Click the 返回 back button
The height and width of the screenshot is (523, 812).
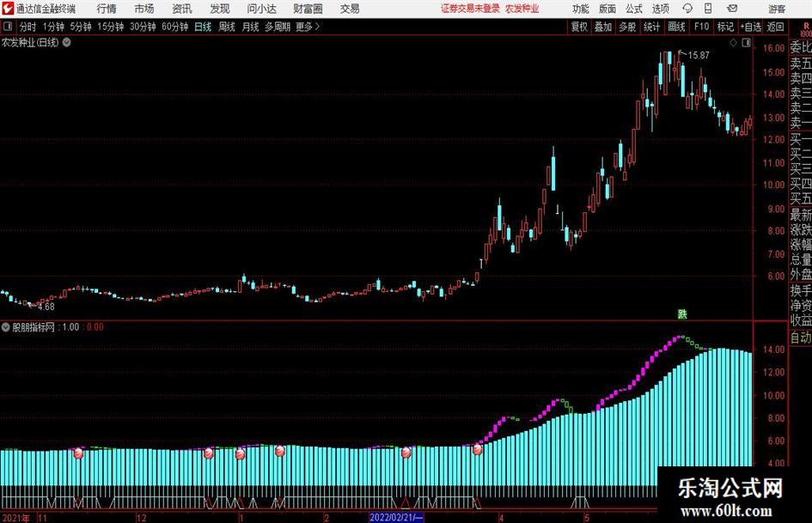coord(775,27)
